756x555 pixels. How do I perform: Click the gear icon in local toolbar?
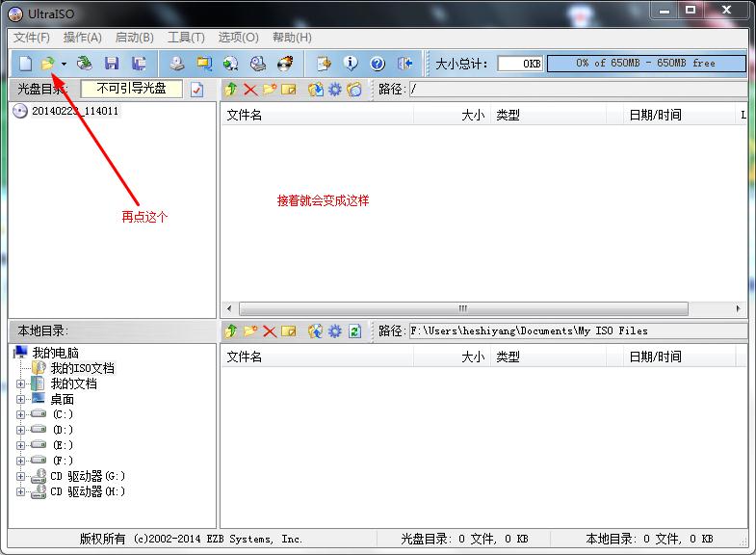point(334,330)
